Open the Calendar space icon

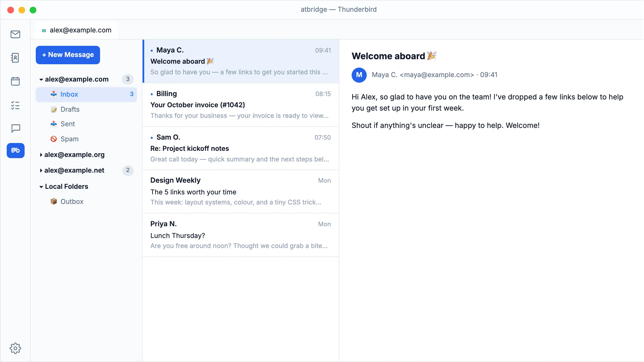pos(15,81)
